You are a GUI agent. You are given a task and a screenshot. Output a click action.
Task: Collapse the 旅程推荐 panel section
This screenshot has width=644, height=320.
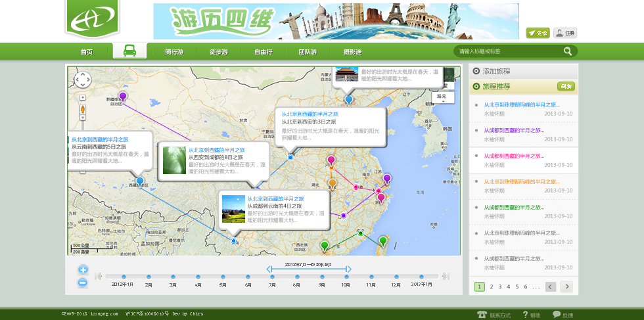[x=476, y=86]
